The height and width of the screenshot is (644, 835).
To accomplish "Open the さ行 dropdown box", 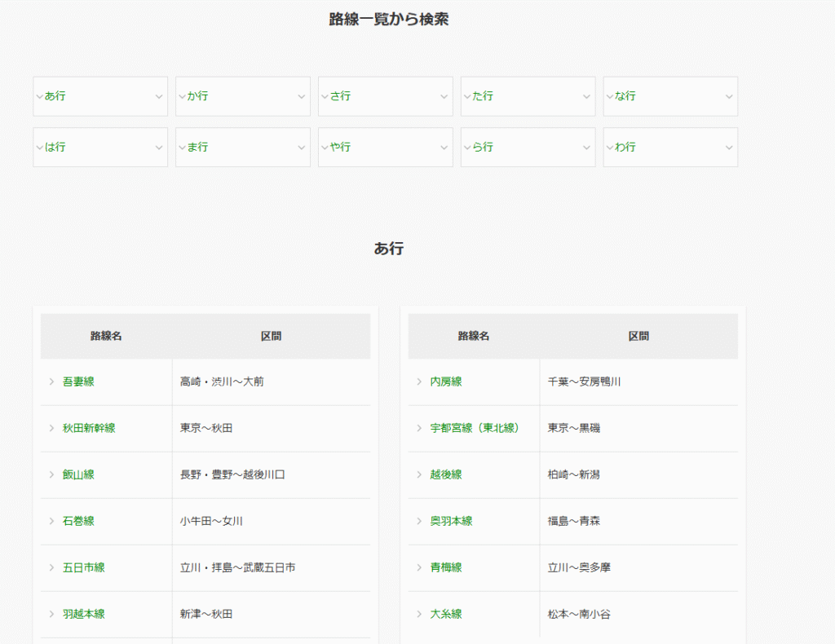I will 386,96.
